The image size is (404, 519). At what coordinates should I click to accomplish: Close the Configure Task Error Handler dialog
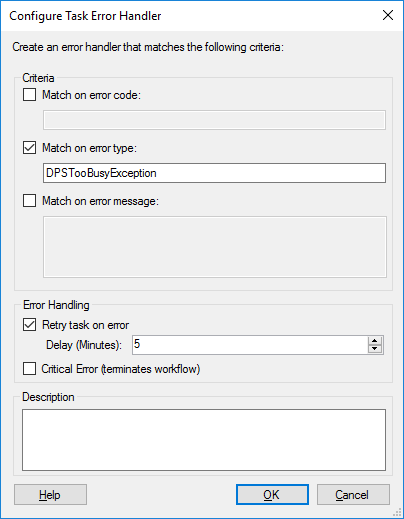[x=388, y=15]
